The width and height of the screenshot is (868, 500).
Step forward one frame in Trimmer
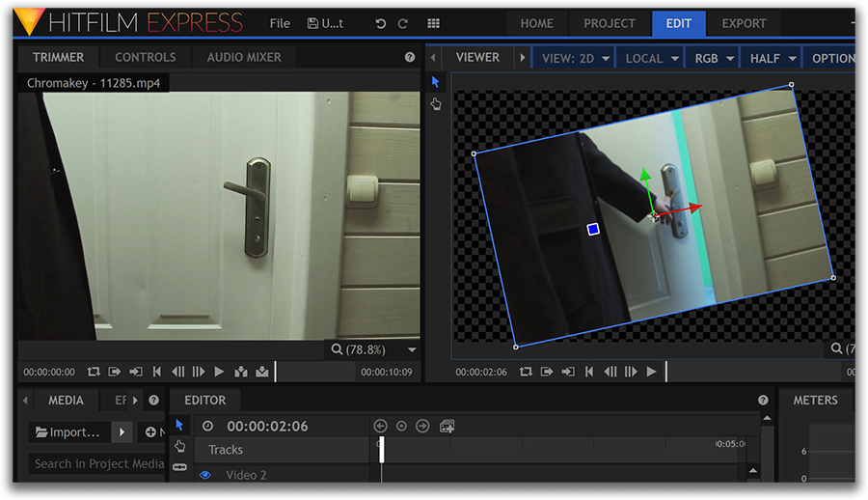click(199, 372)
